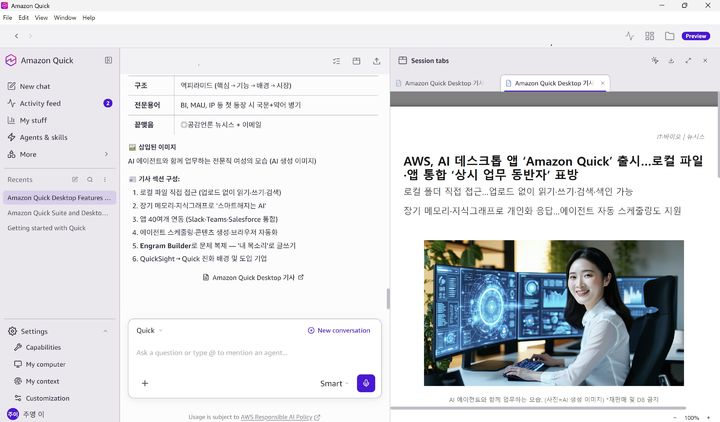Click the plus attach button
The width and height of the screenshot is (720, 422).
145,383
